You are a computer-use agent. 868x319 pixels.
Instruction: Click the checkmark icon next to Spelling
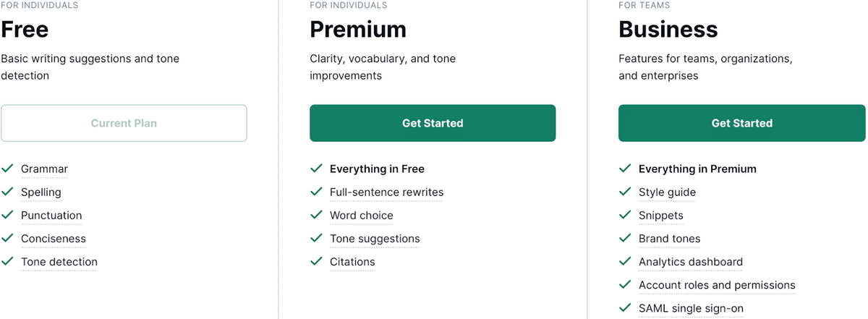tap(8, 192)
